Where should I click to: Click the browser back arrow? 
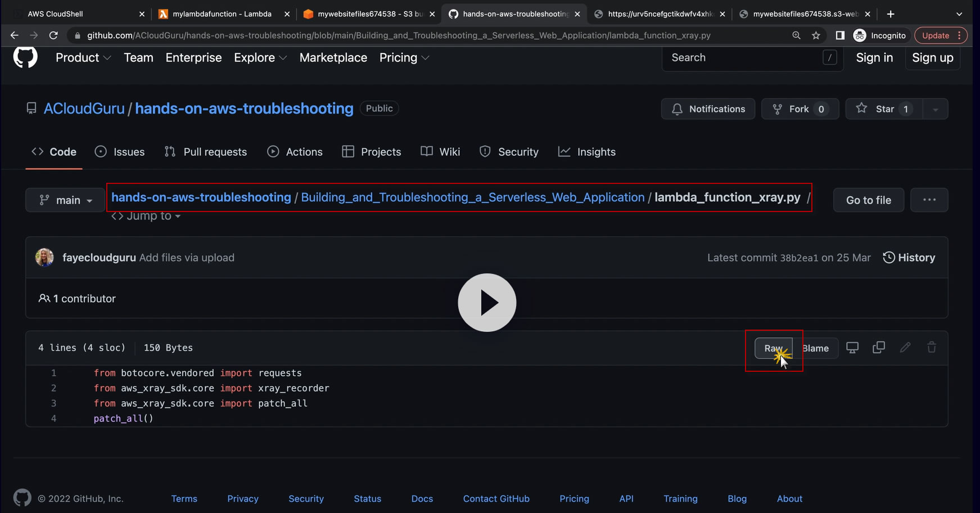click(x=15, y=35)
